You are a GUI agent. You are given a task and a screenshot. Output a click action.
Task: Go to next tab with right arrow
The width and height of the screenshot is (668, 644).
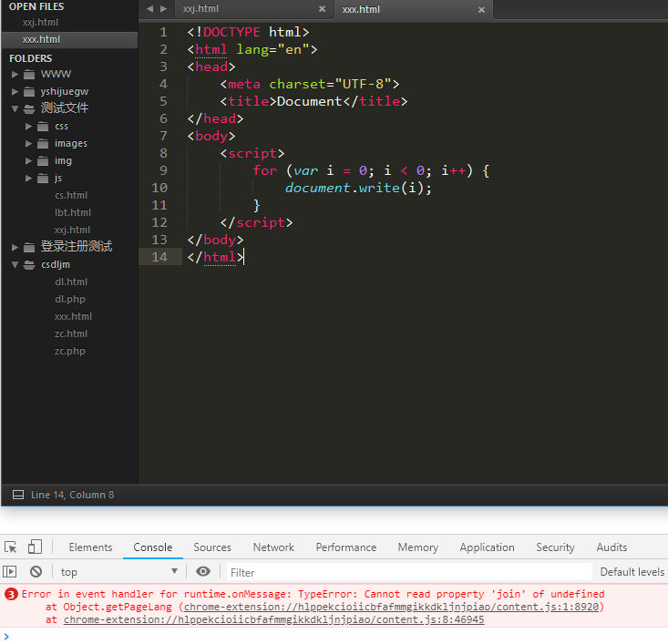[164, 9]
